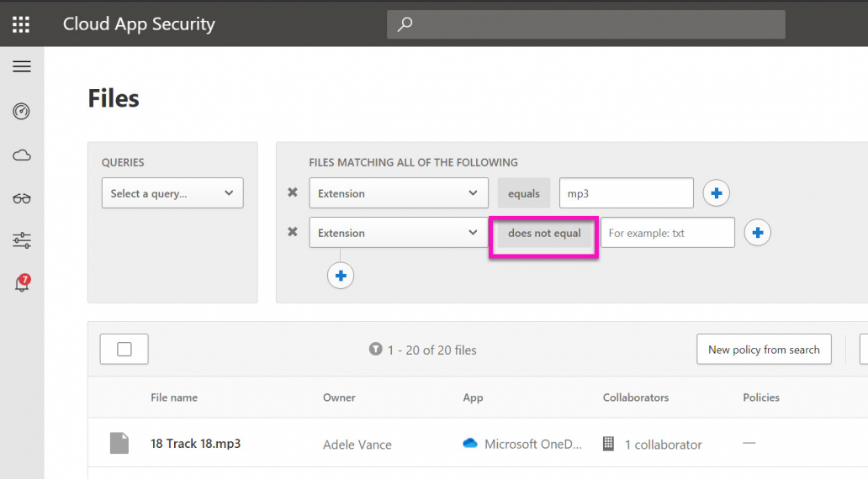Viewport: 868px width, 479px height.
Task: Click the collaborator building icon
Action: pos(608,444)
